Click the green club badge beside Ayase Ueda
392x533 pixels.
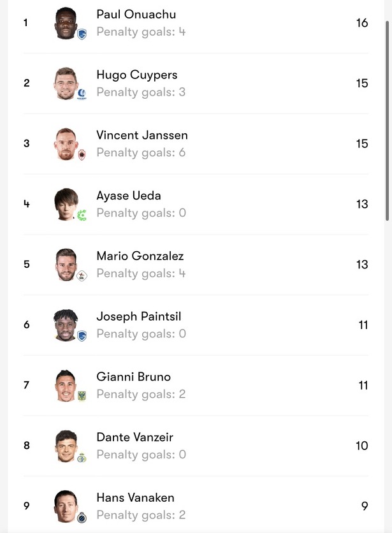click(x=82, y=215)
